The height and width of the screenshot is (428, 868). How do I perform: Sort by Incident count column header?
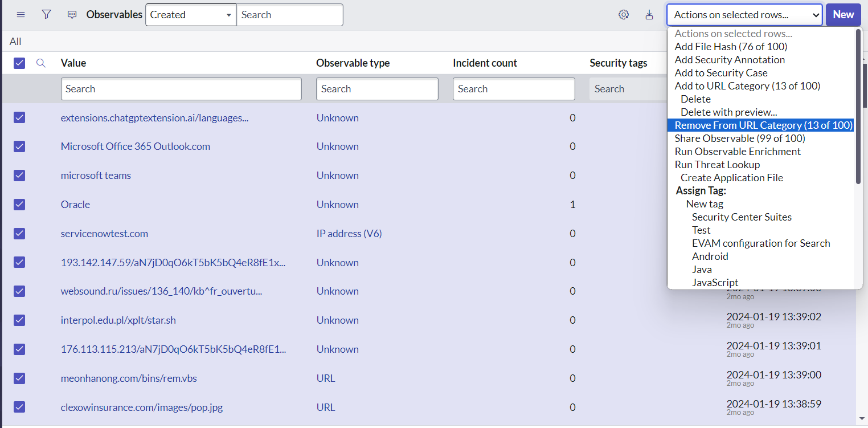pyautogui.click(x=485, y=63)
